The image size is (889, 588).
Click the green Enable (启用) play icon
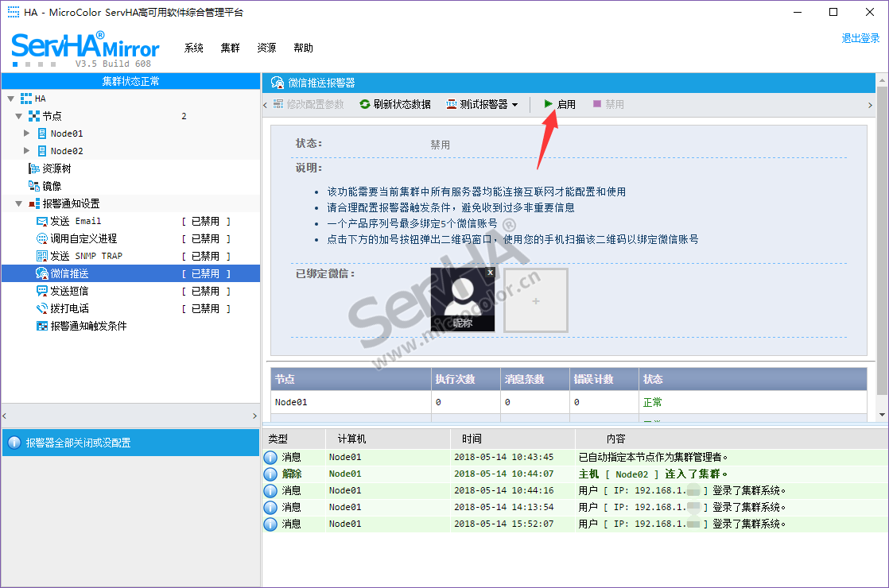(x=549, y=104)
